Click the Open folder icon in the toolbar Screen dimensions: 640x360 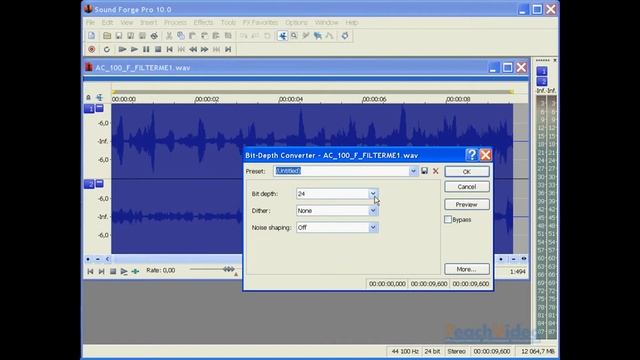click(107, 36)
